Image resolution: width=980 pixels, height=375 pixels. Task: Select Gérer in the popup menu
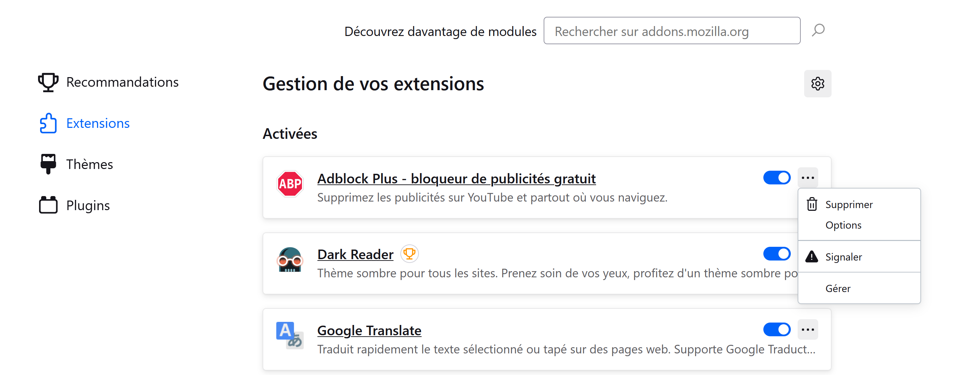point(859,288)
